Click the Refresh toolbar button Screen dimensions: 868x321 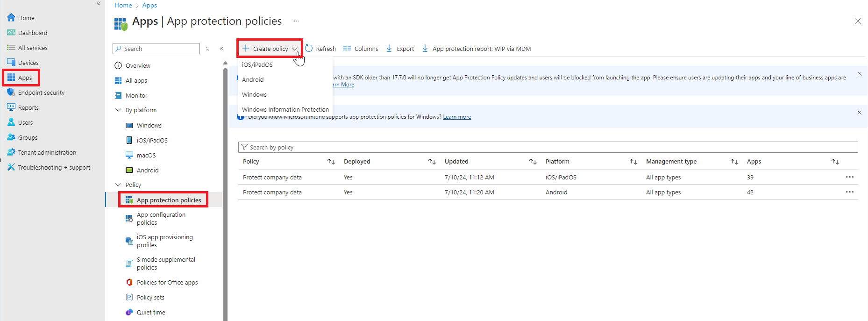pyautogui.click(x=320, y=49)
